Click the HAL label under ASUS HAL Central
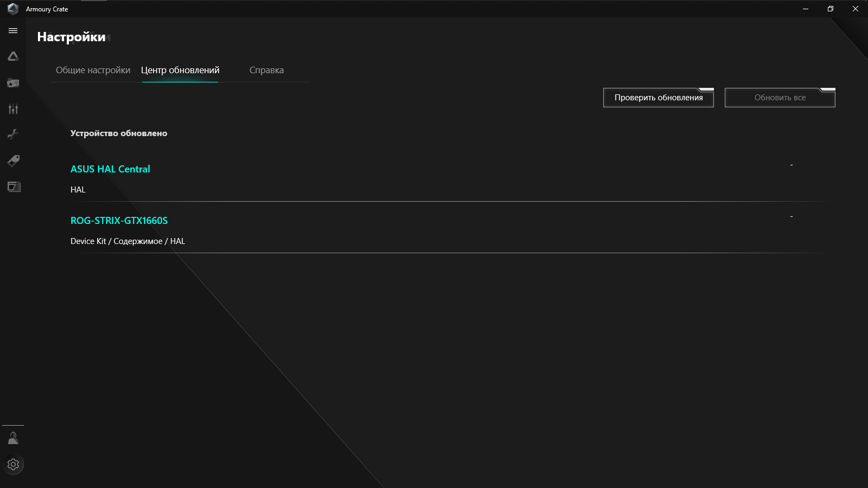 pyautogui.click(x=78, y=190)
